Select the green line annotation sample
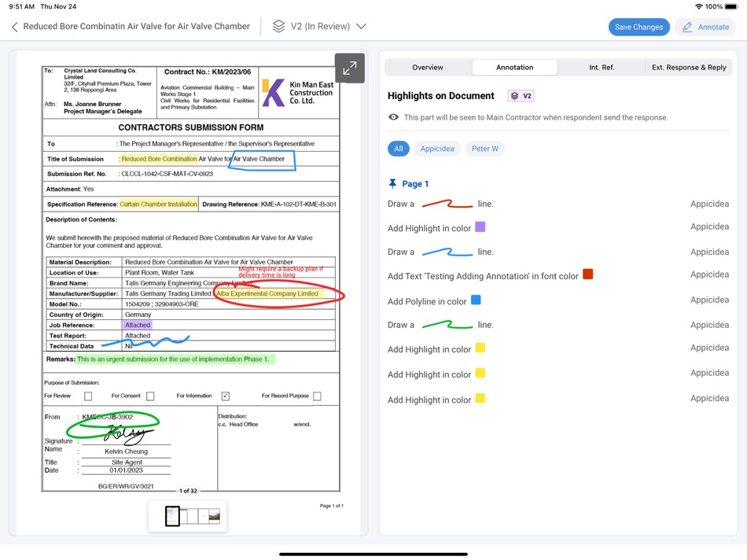 point(447,325)
